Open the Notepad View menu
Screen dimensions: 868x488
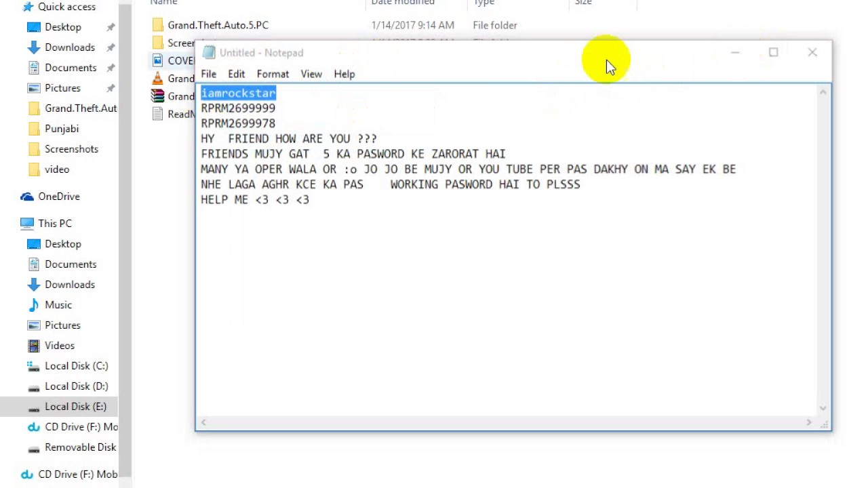[311, 74]
